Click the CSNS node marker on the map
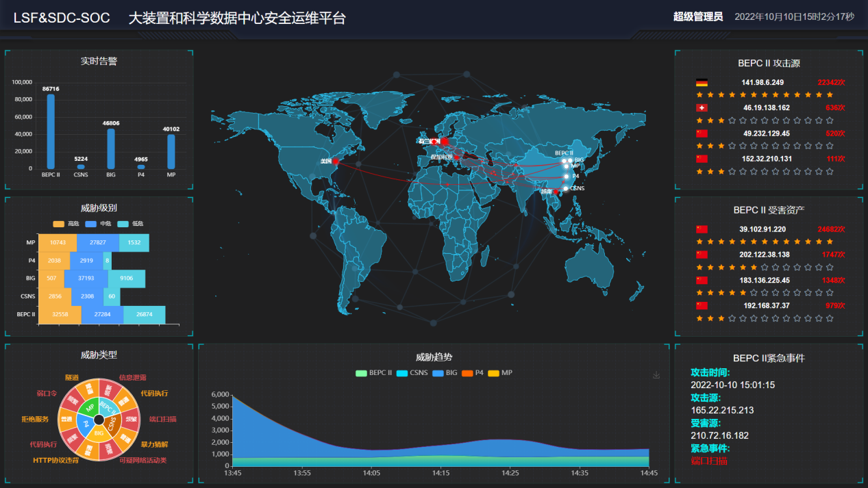 click(x=565, y=188)
